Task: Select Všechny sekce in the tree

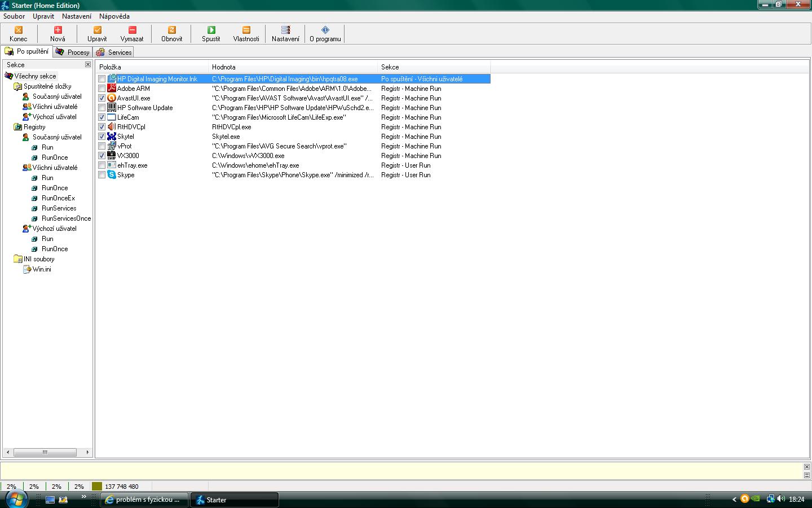Action: pos(35,76)
